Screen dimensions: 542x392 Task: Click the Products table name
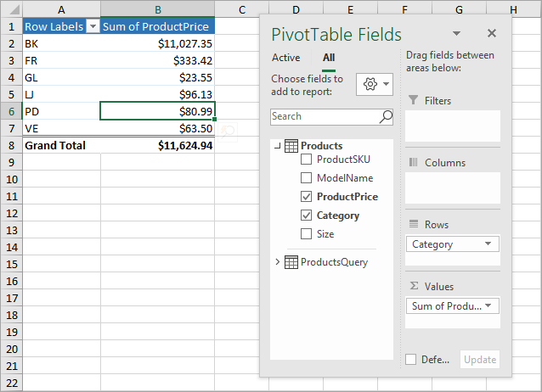(321, 146)
